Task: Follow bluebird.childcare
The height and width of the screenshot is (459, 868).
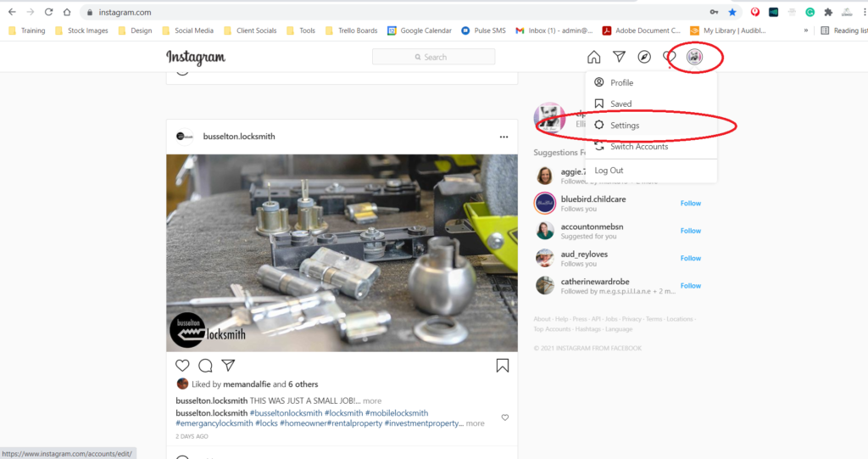Action: coord(690,204)
